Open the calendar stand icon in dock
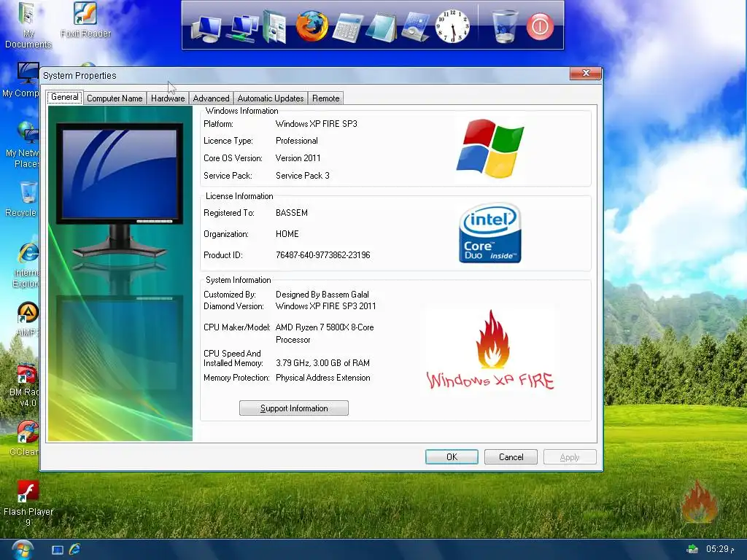 click(416, 27)
